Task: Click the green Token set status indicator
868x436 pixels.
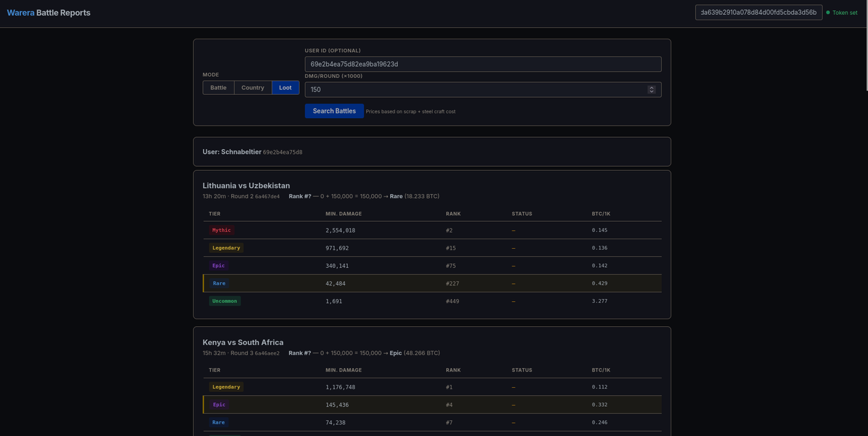Action: pos(842,12)
